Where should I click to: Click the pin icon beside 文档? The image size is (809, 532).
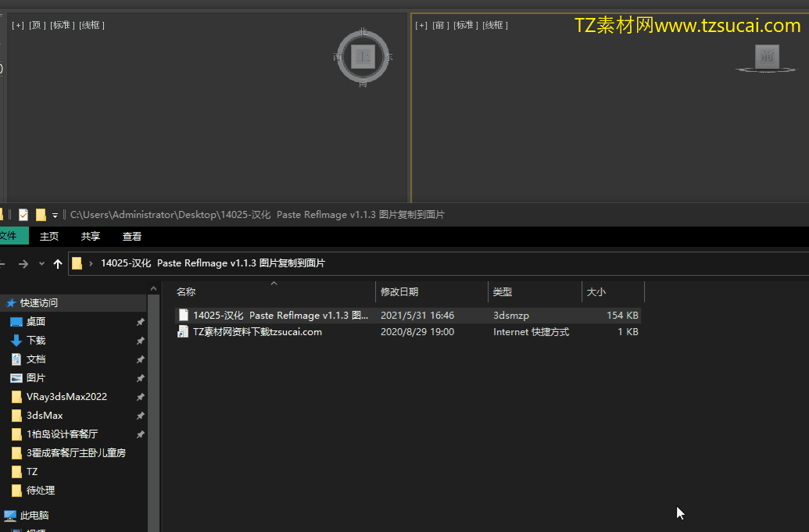tap(141, 359)
